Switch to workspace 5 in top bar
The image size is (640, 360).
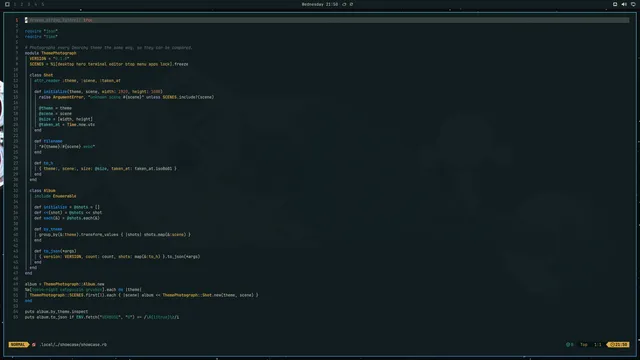point(42,4)
